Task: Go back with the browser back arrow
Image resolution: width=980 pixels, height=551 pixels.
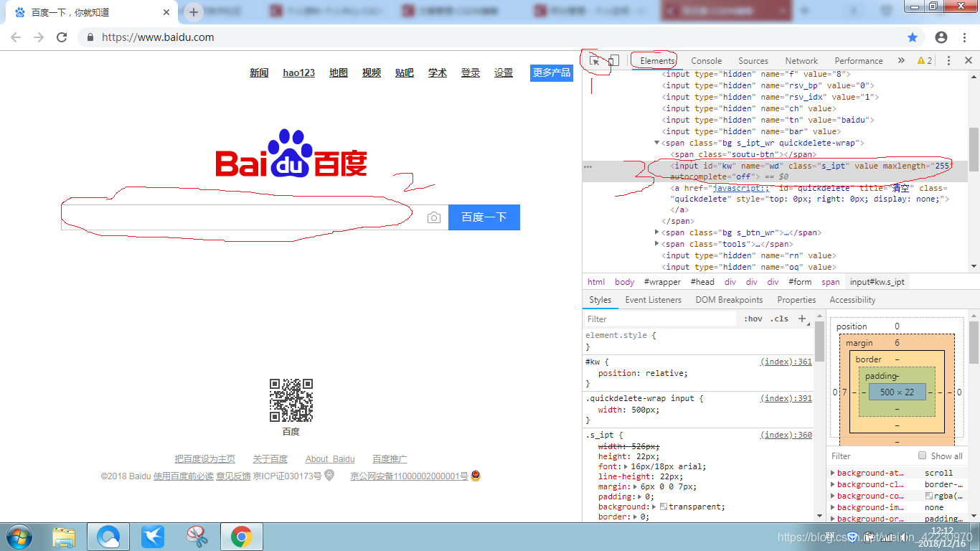Action: (x=16, y=37)
